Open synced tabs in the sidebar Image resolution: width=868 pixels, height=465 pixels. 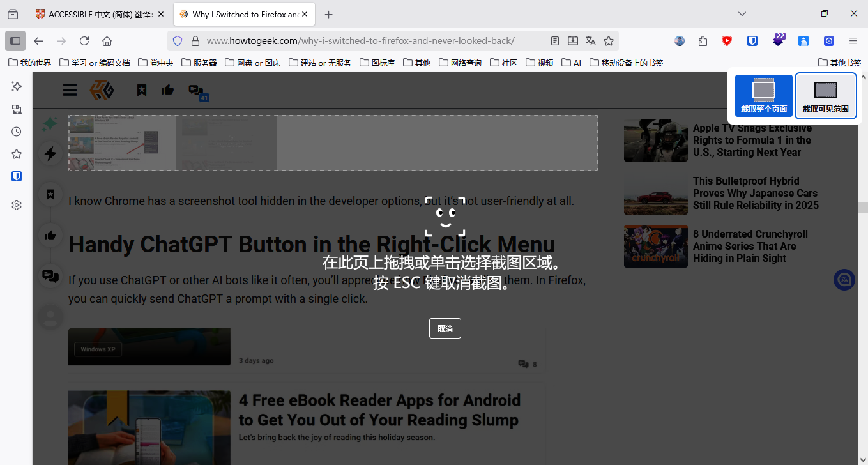17,109
